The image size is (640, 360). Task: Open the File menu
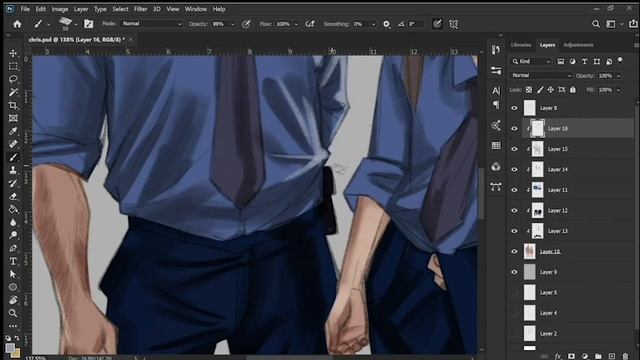pyautogui.click(x=25, y=9)
